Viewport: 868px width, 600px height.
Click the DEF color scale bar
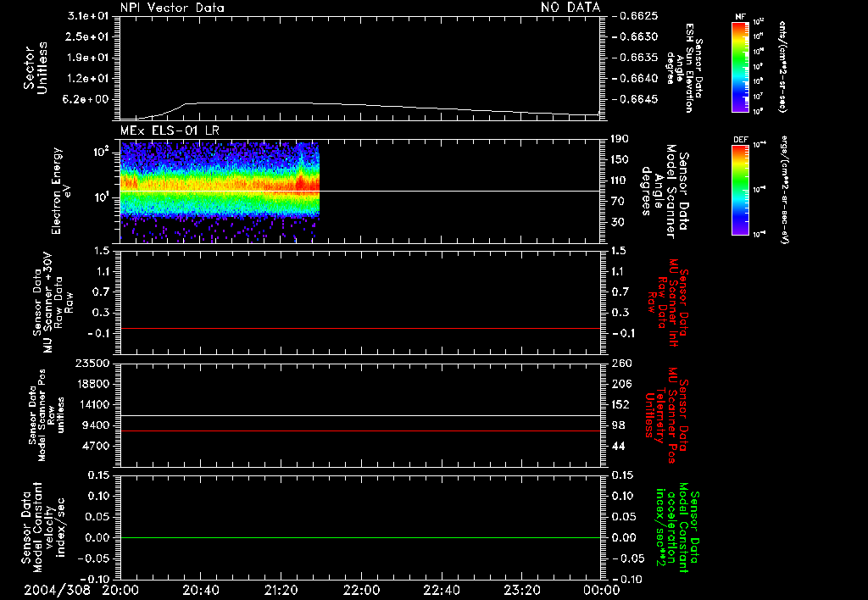tap(740, 190)
